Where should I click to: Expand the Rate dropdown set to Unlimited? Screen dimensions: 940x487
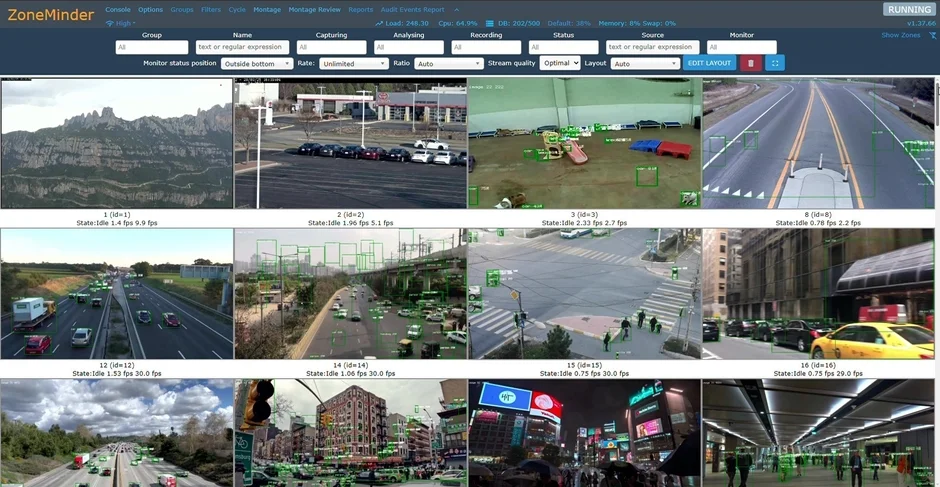tap(353, 63)
